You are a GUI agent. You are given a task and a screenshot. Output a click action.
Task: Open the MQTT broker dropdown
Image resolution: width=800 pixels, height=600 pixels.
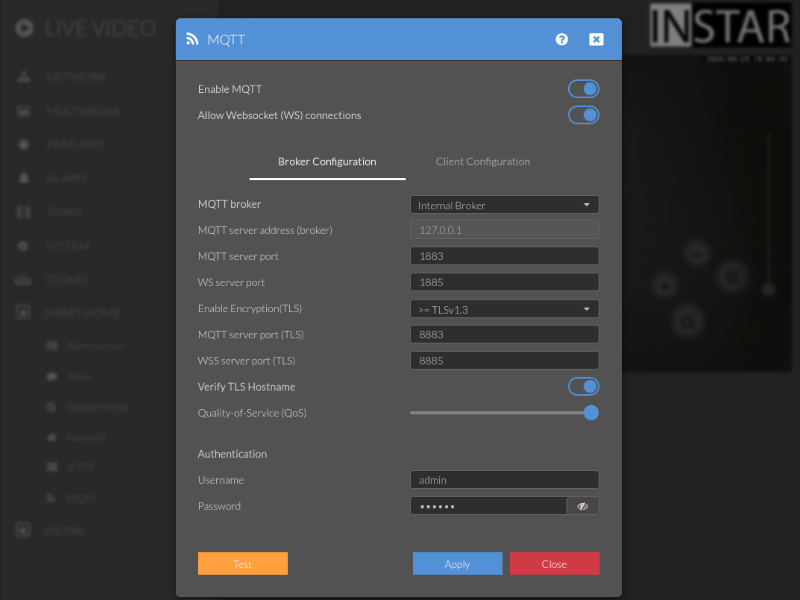[505, 205]
